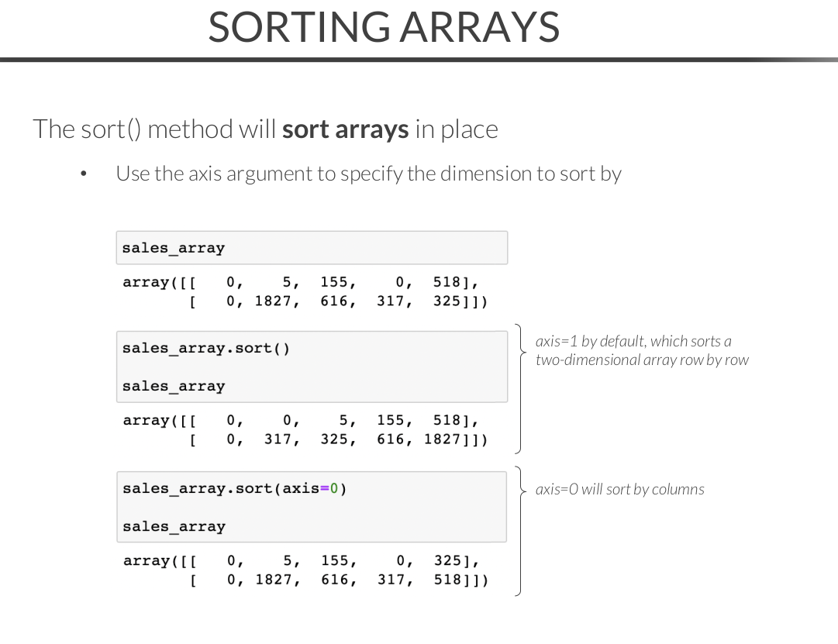Click the green 0 in axis=0 code
Screen dimensions: 838x644
pyautogui.click(x=334, y=488)
